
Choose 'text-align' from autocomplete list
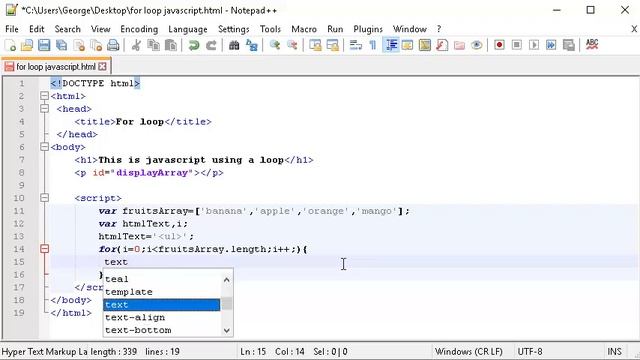pos(162,318)
